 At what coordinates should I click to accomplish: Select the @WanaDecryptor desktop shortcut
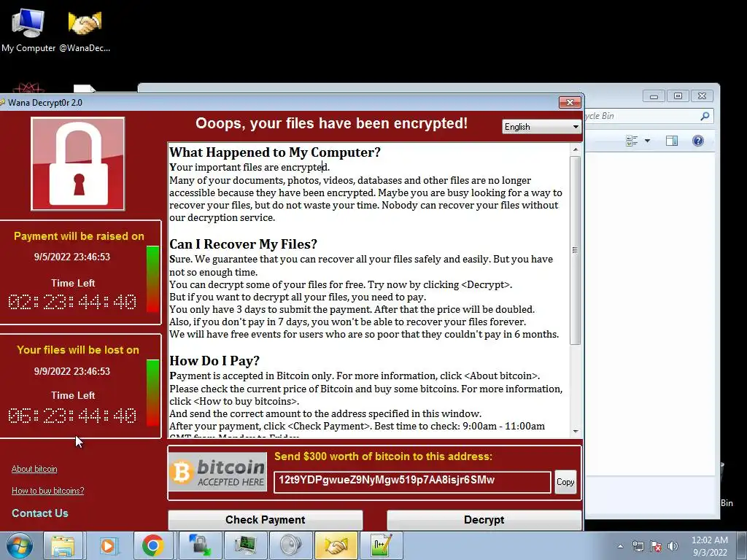point(85,29)
